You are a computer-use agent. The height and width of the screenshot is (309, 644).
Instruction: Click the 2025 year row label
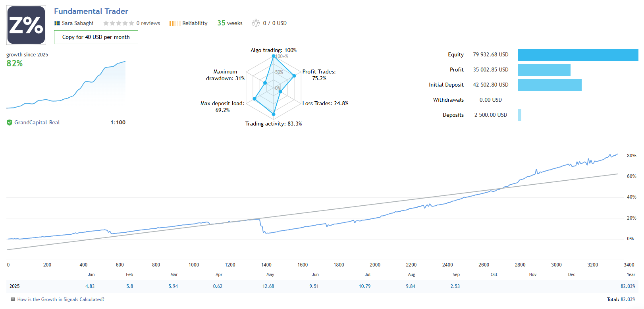15,286
